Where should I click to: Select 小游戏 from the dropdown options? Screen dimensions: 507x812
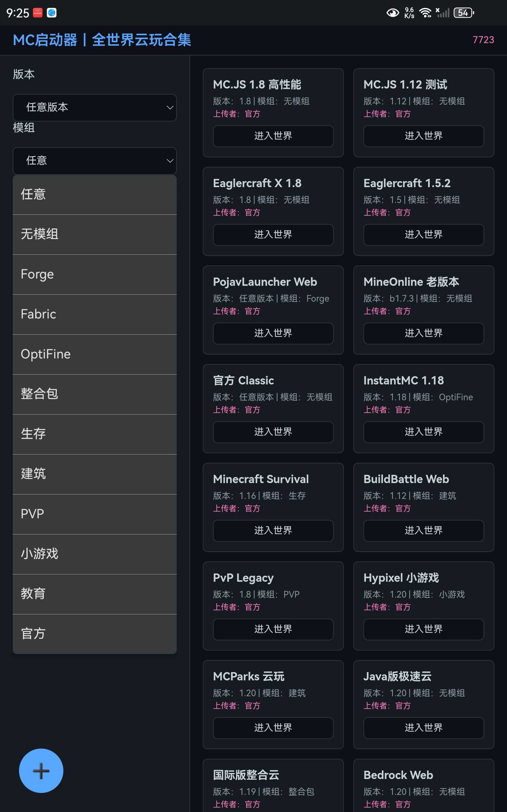[x=94, y=553]
